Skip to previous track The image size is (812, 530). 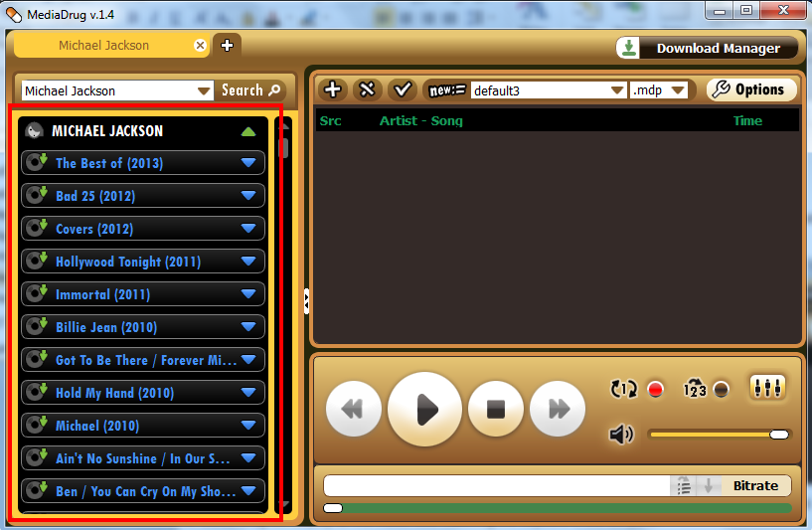coord(354,410)
